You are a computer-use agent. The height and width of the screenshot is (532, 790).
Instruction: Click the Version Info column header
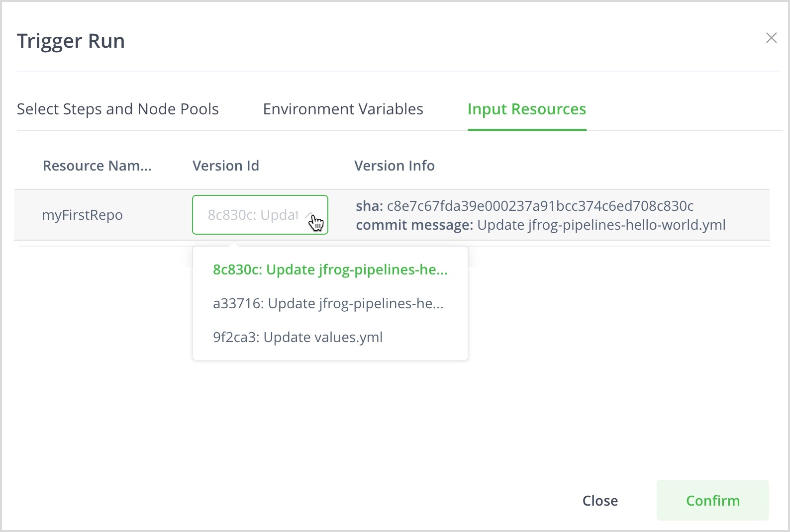point(394,166)
